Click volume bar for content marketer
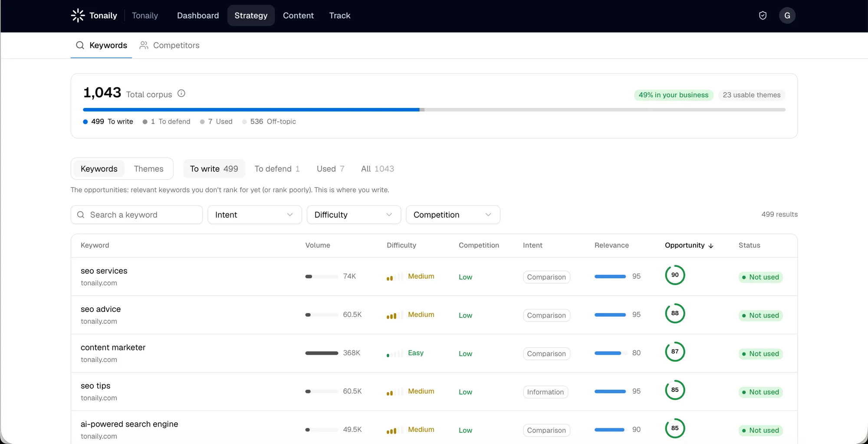Viewport: 868px width, 444px height. (322, 353)
